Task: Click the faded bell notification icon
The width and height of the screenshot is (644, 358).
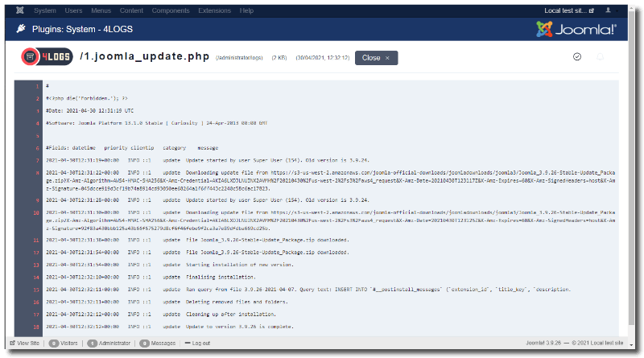Action: tap(600, 56)
